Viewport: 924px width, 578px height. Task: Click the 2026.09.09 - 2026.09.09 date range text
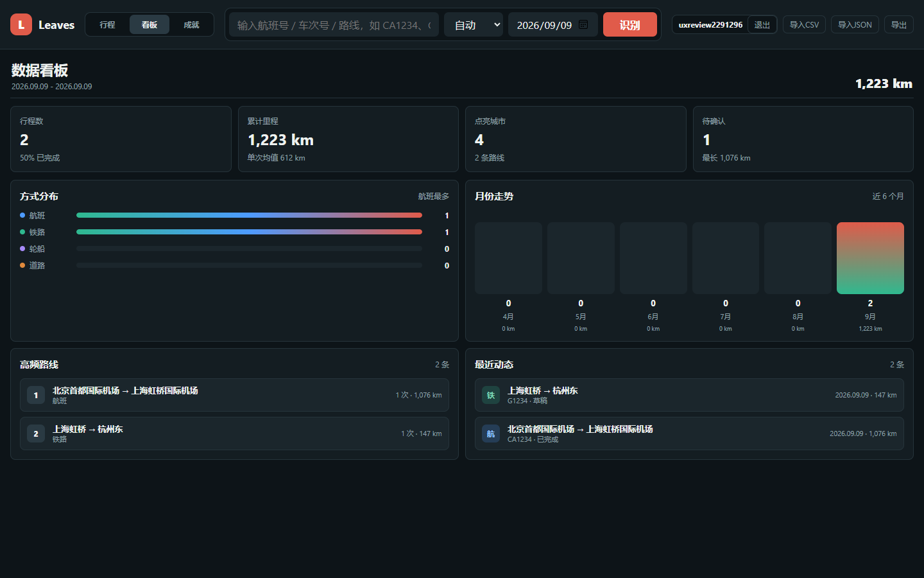click(x=51, y=87)
